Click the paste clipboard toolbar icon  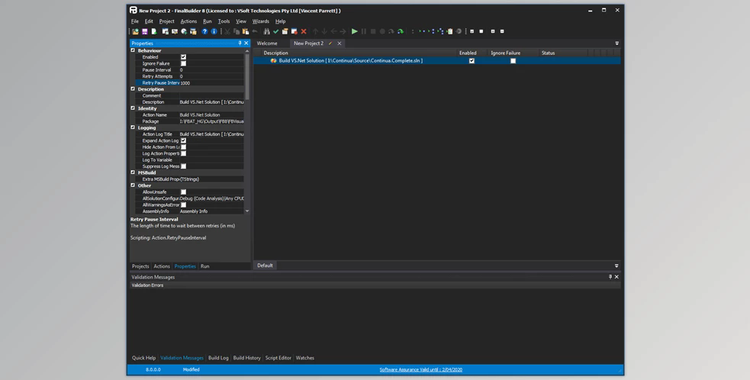245,32
